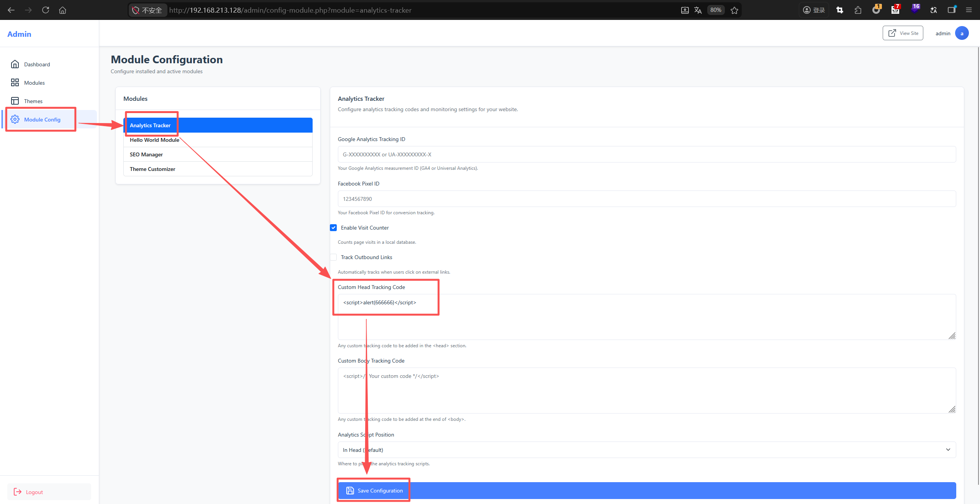The height and width of the screenshot is (504, 980).
Task: Click the Custom Head Tracking Code label
Action: point(371,287)
